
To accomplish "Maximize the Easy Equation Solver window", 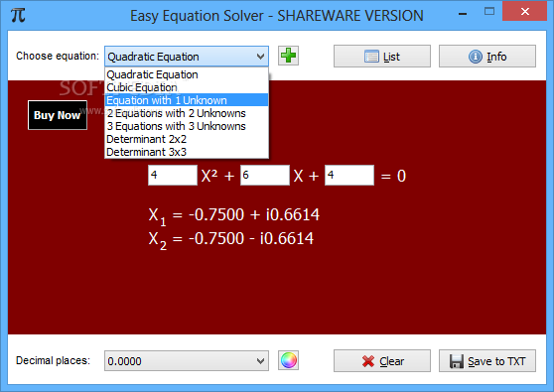I will pyautogui.click(x=489, y=12).
